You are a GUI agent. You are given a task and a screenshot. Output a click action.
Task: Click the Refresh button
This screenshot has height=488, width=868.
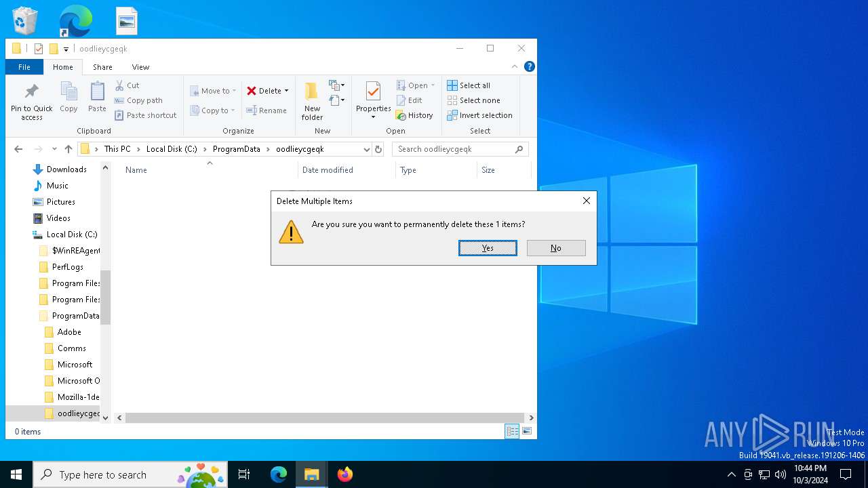pyautogui.click(x=378, y=149)
